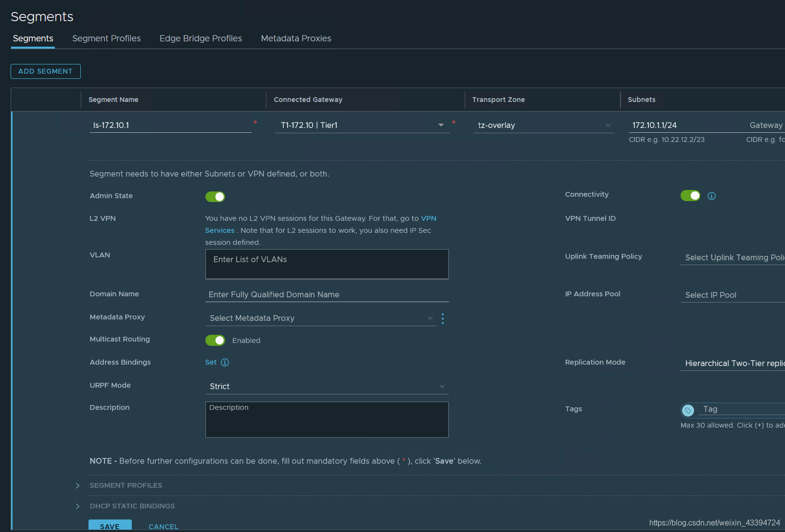
Task: Expand the SEGMENT PROFILES section
Action: point(77,486)
